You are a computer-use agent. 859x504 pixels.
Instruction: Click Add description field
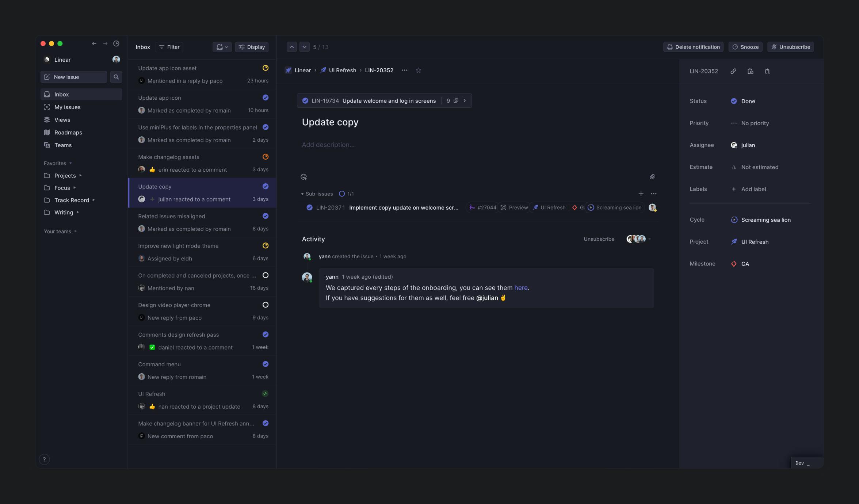coord(328,145)
